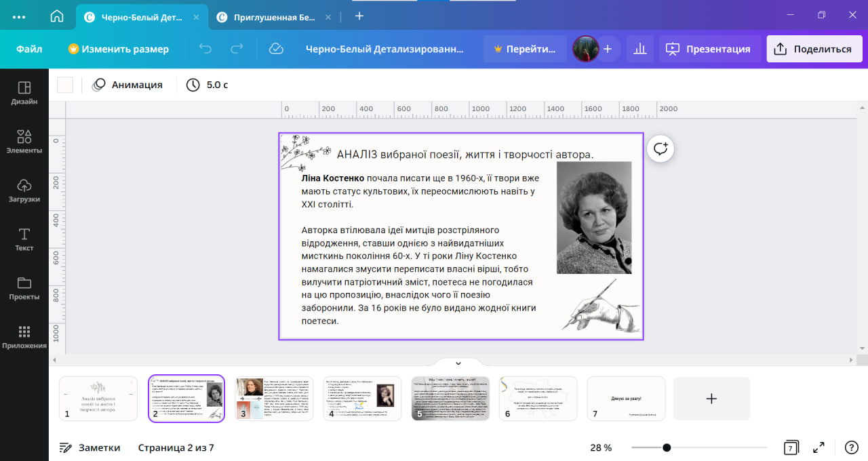Select the Текст tool in sidebar
This screenshot has height=461, width=868.
click(x=24, y=239)
